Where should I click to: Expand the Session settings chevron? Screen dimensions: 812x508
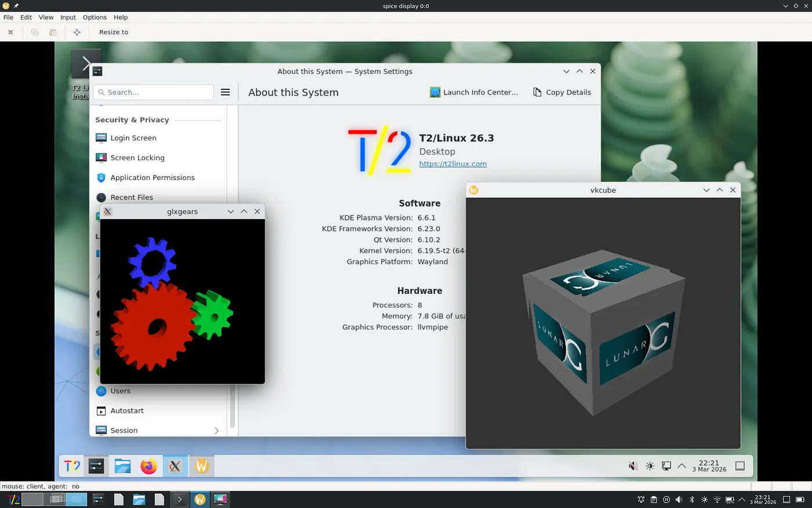pos(216,431)
